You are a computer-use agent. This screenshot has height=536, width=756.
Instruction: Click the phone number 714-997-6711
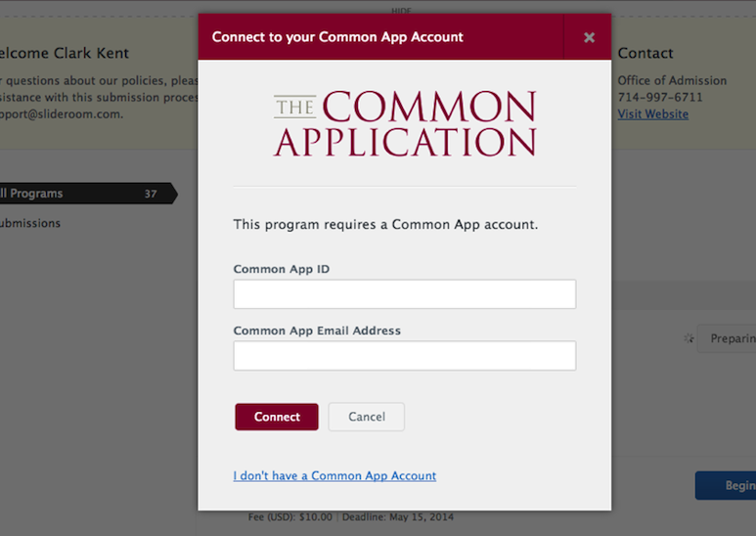(660, 98)
